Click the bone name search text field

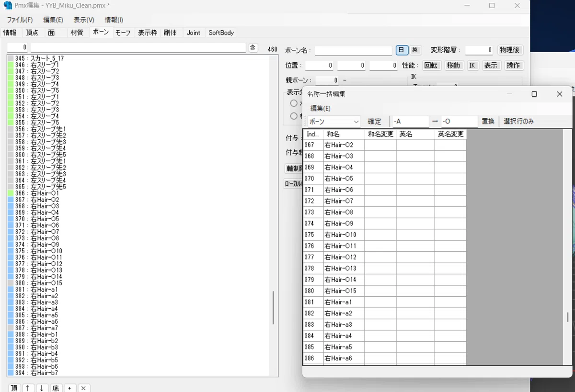138,47
